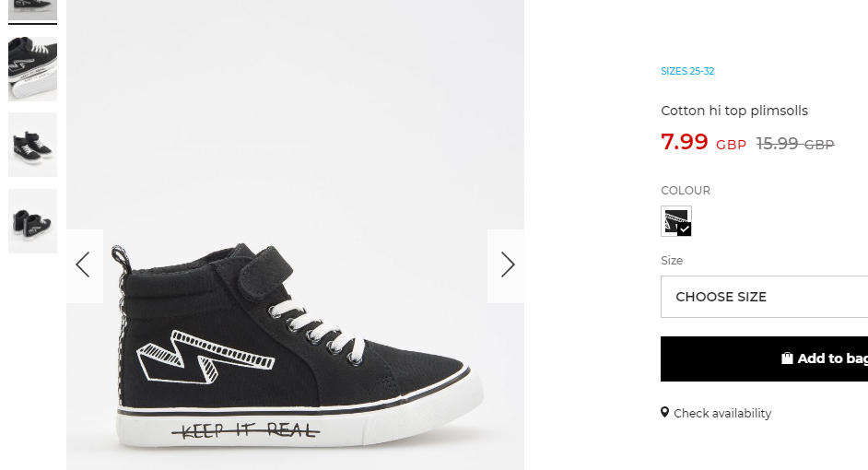The width and height of the screenshot is (868, 470).
Task: Click the red 7.99 GBP sale price
Action: click(x=703, y=142)
